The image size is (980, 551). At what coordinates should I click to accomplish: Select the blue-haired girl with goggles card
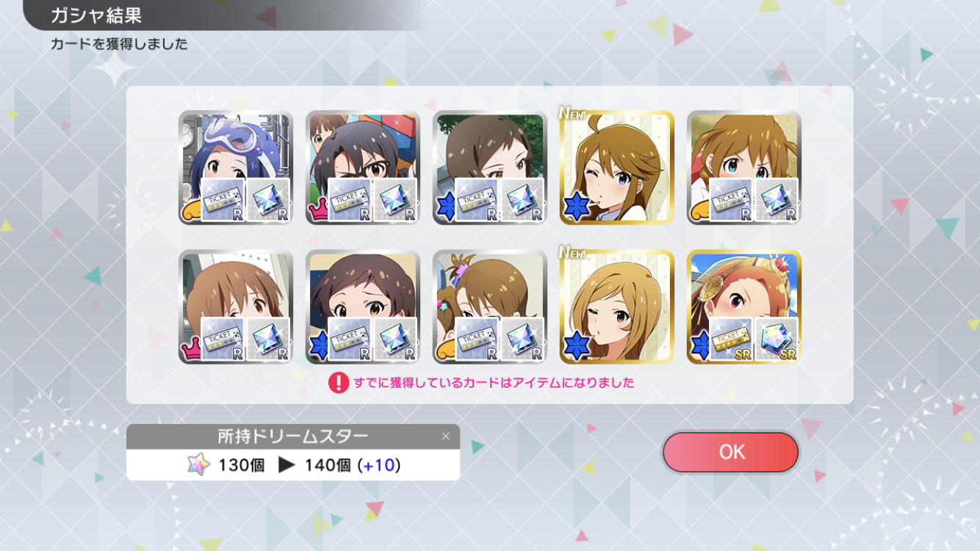pos(236,168)
